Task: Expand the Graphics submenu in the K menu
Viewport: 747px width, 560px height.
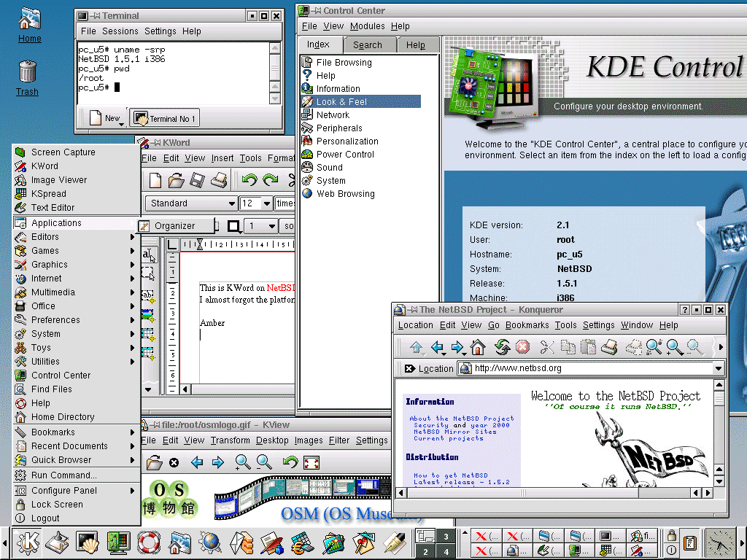Action: click(x=76, y=264)
